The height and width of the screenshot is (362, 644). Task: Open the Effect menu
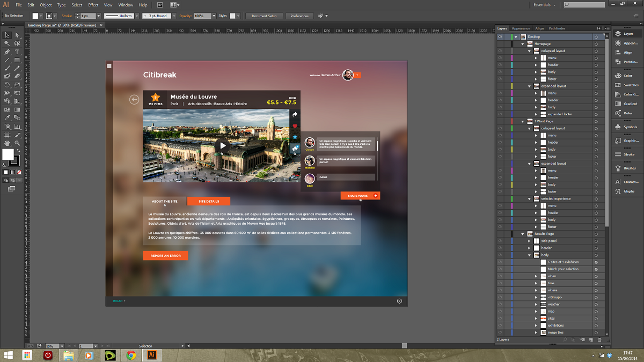[93, 5]
